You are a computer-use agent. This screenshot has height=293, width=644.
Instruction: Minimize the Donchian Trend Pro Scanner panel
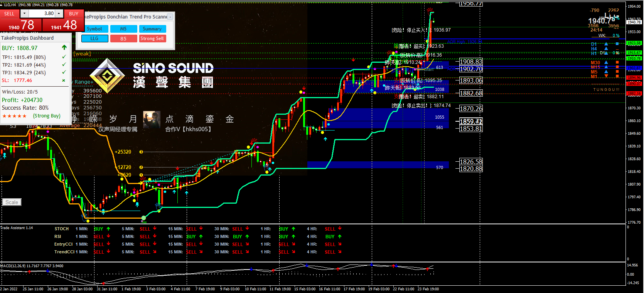pos(170,17)
